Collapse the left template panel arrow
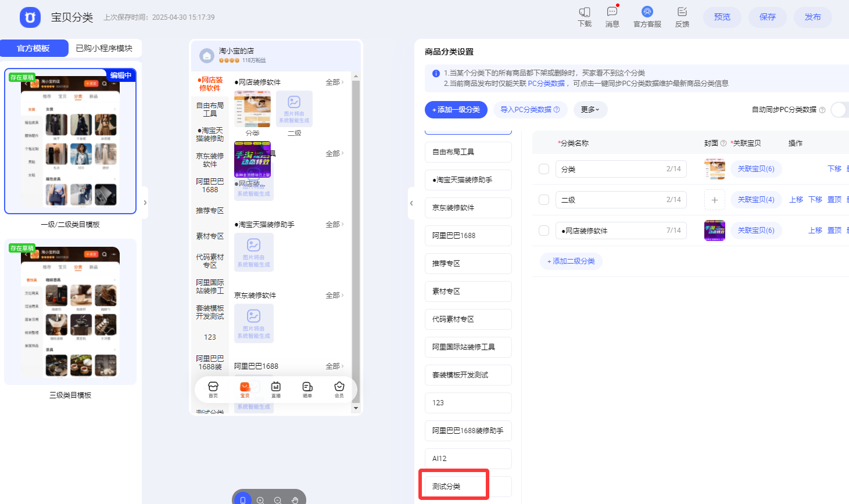849x504 pixels. pos(145,203)
